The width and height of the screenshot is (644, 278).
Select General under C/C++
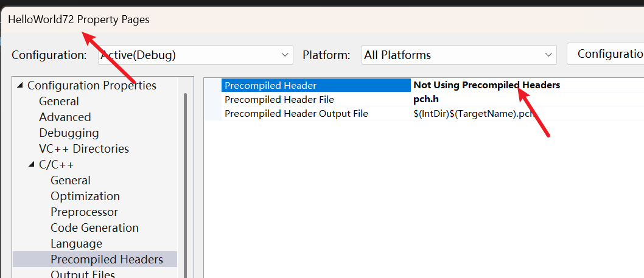point(71,181)
